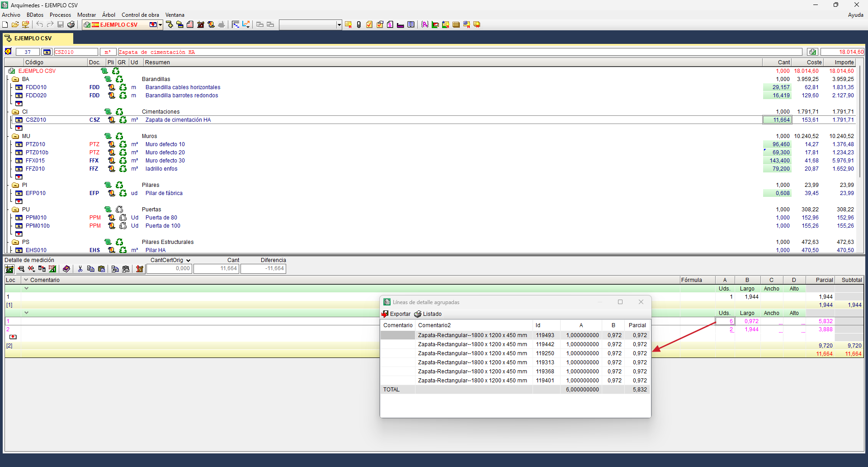Click the Print icon in main toolbar
The width and height of the screenshot is (868, 467).
click(71, 24)
